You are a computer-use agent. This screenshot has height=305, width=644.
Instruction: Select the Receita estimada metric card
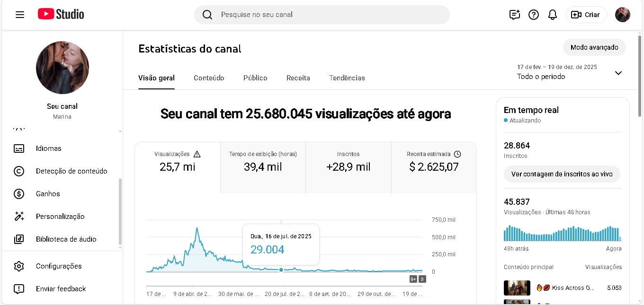pos(434,167)
